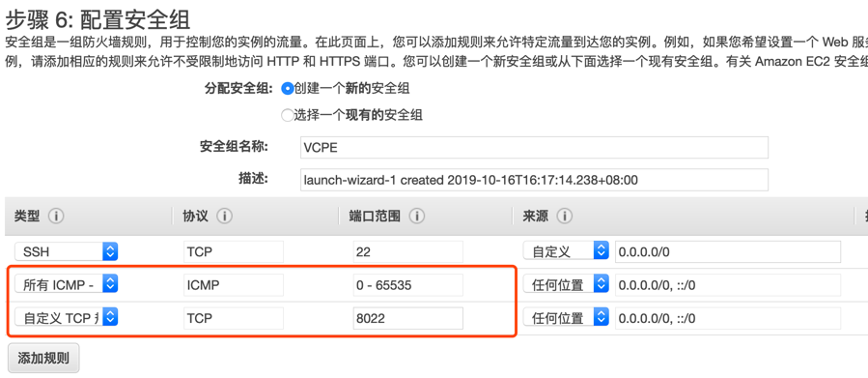Open the 任何位置 source dropdown in port 8022 row
The height and width of the screenshot is (378, 868).
566,318
